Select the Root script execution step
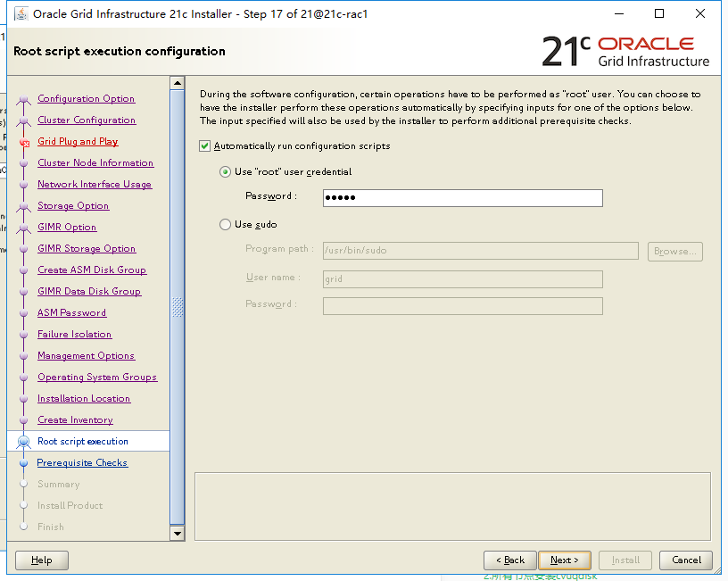This screenshot has height=581, width=728. [x=83, y=441]
